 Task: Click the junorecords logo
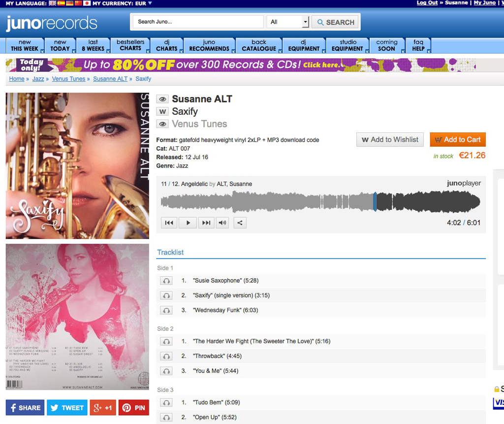point(51,23)
